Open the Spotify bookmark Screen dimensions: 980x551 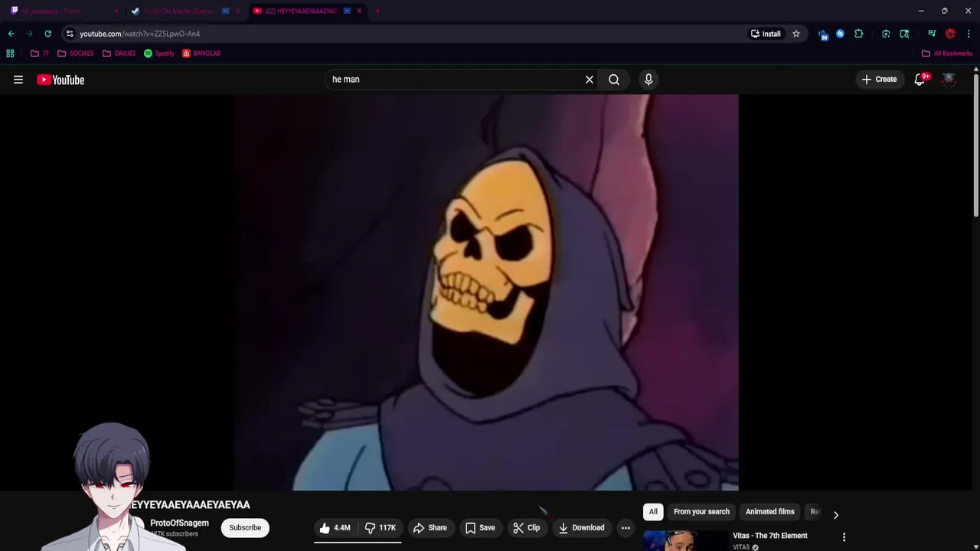159,54
